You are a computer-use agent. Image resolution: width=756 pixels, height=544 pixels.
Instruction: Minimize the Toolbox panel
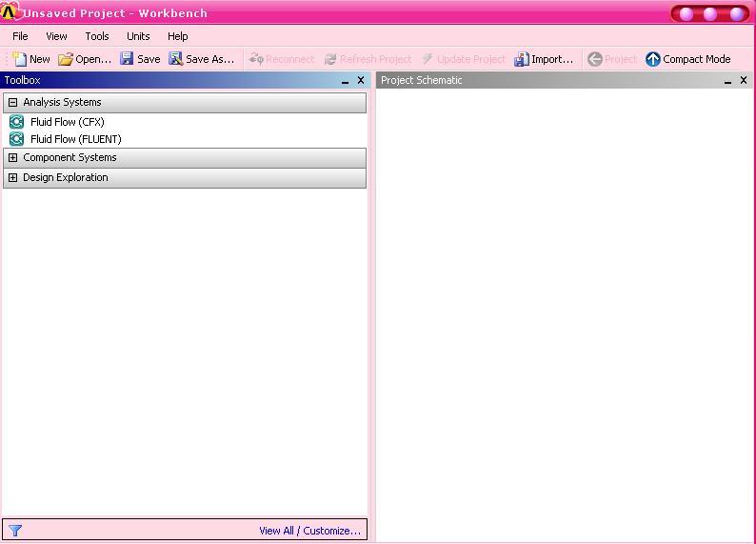tap(345, 81)
